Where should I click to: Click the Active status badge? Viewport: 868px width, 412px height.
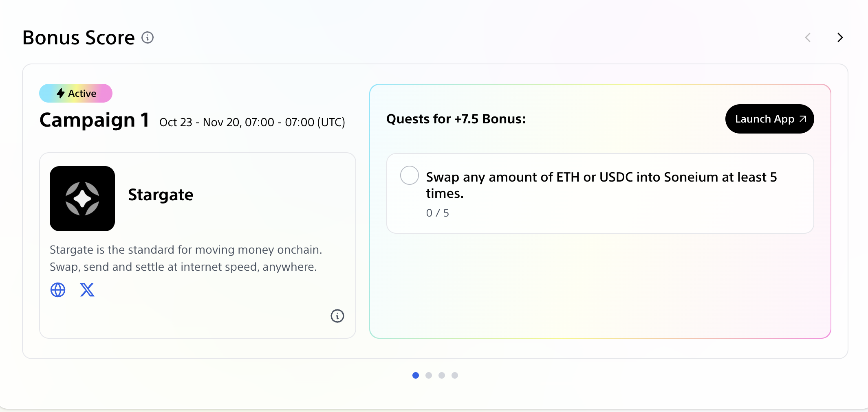[76, 93]
